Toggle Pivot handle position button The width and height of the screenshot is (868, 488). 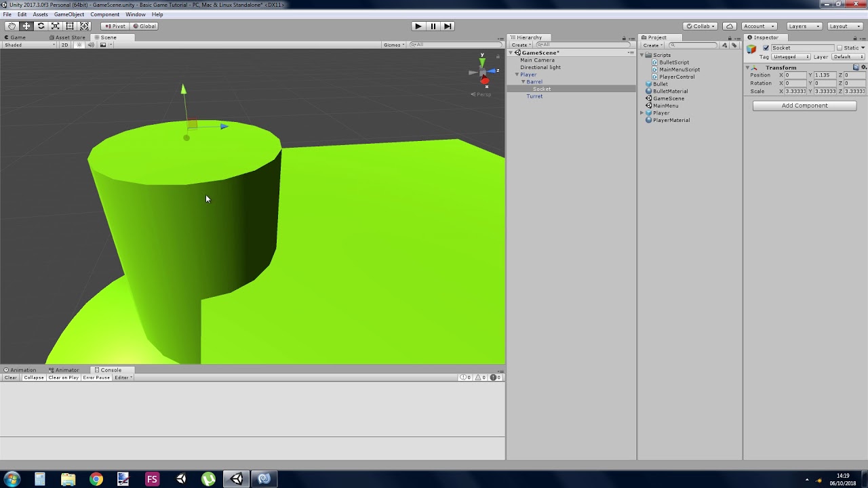click(114, 26)
